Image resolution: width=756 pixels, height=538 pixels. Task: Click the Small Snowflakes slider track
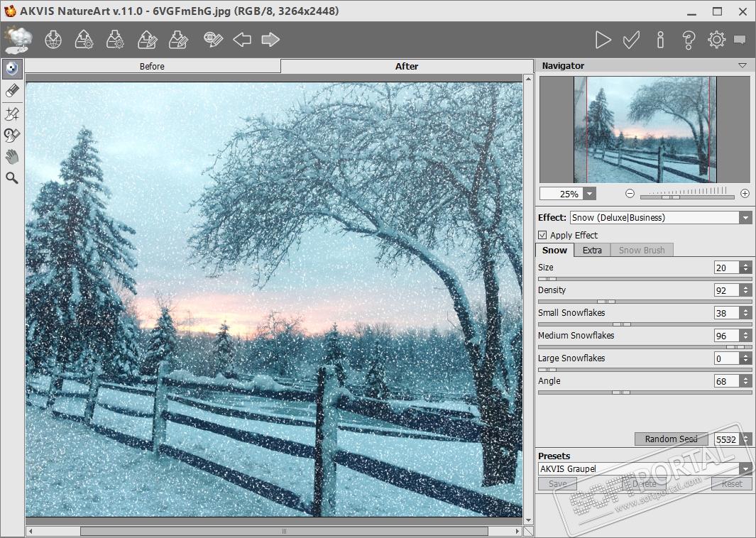click(645, 324)
